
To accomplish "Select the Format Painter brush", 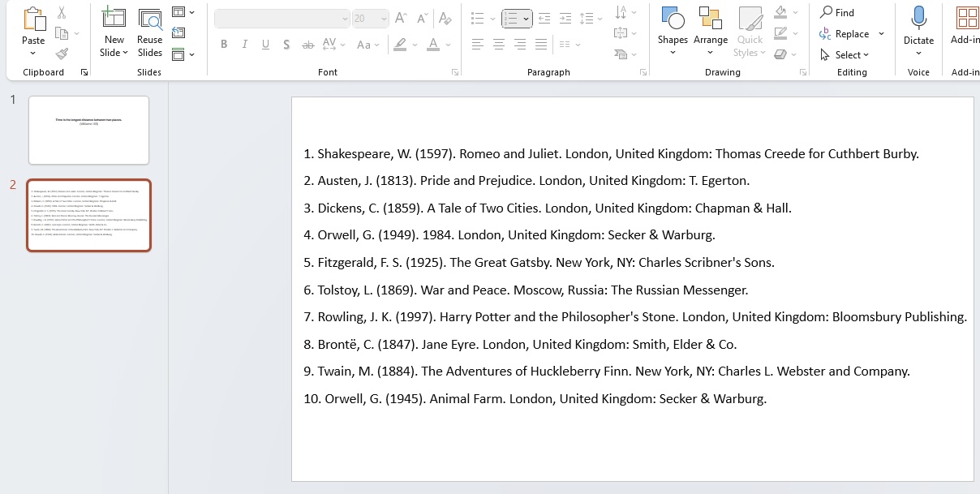I will tap(62, 54).
